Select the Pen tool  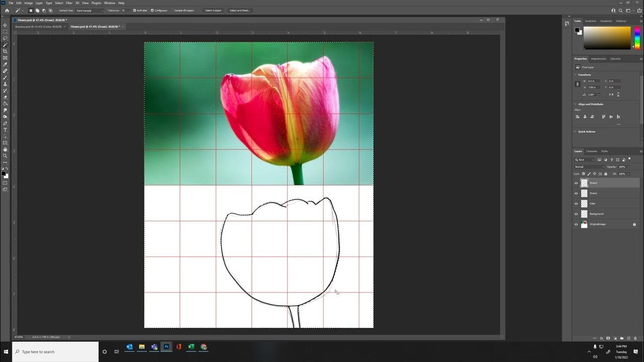6,123
